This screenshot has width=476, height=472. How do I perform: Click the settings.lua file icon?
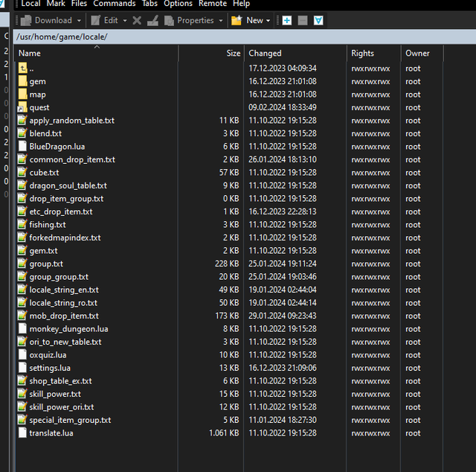click(x=22, y=368)
